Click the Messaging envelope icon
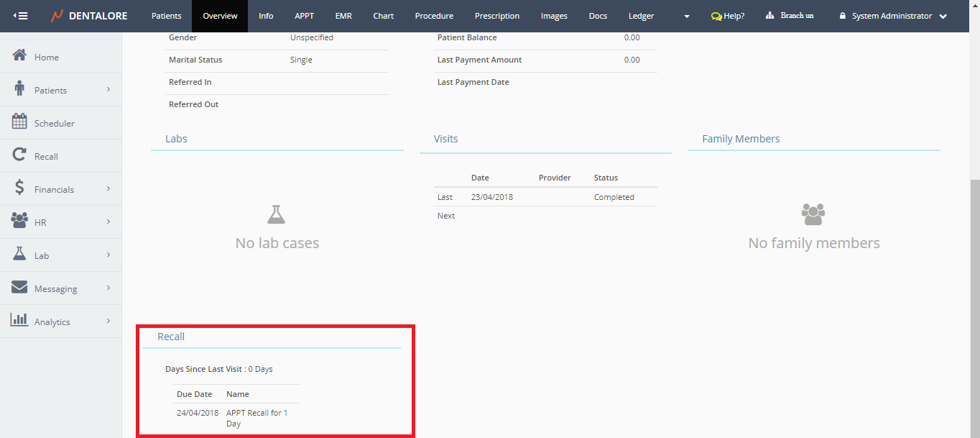Image resolution: width=980 pixels, height=438 pixels. (19, 288)
